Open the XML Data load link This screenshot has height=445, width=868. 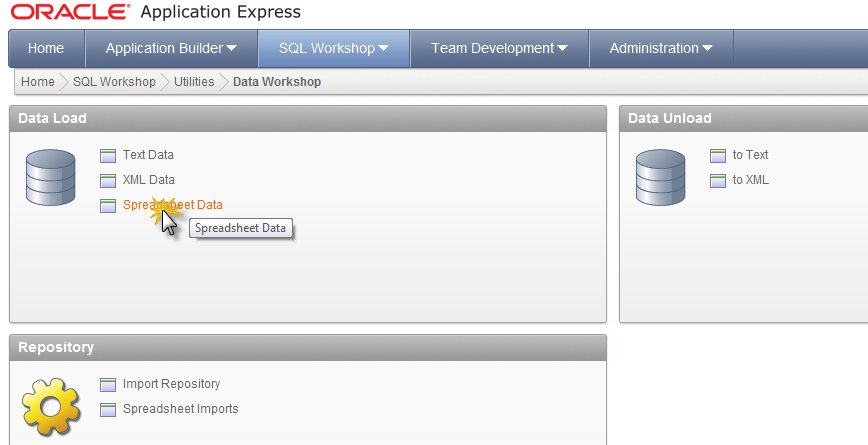tap(149, 180)
